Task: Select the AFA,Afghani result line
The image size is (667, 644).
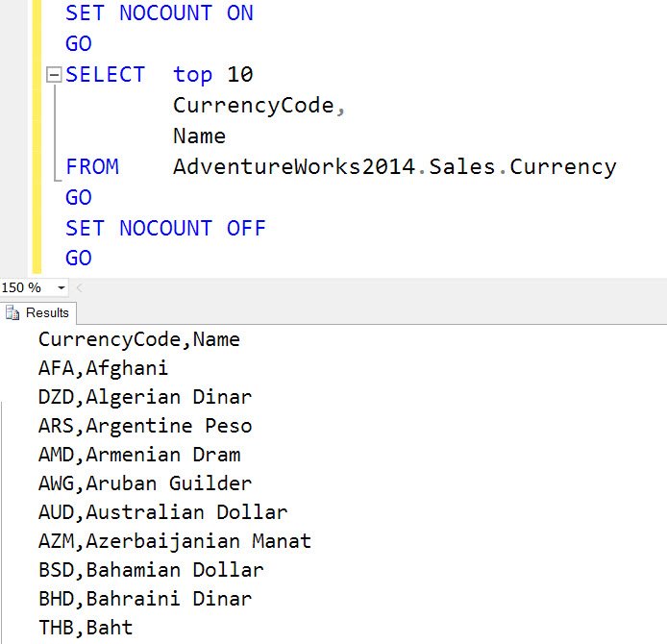Action: tap(104, 368)
